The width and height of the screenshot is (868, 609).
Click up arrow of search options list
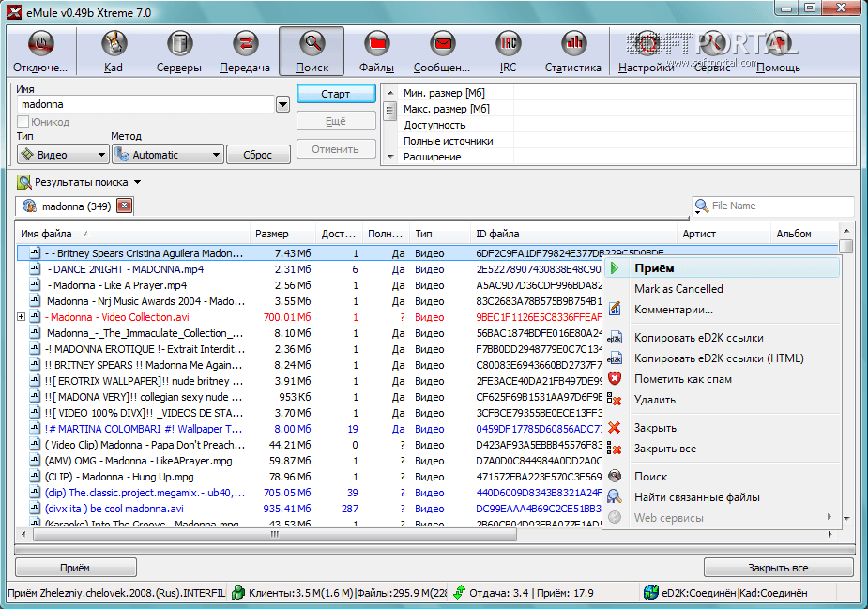click(390, 93)
